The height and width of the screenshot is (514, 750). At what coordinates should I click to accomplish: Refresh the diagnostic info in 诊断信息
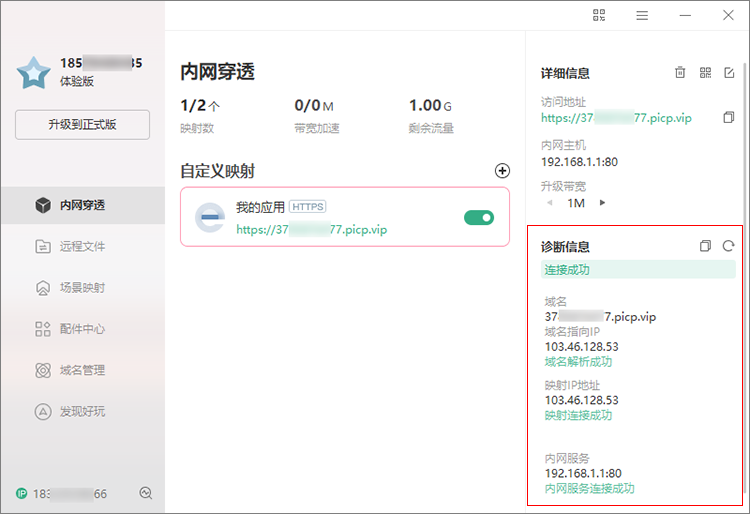click(729, 246)
